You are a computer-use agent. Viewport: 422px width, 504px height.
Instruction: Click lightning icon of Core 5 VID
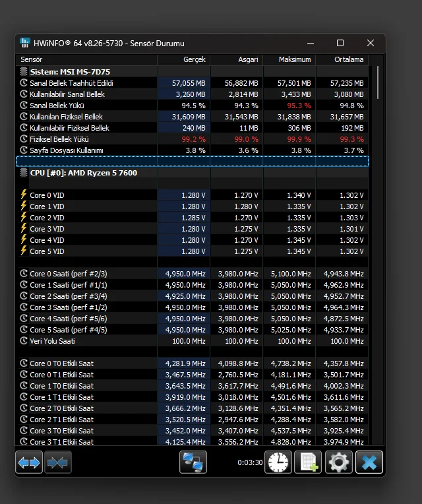[x=24, y=251]
